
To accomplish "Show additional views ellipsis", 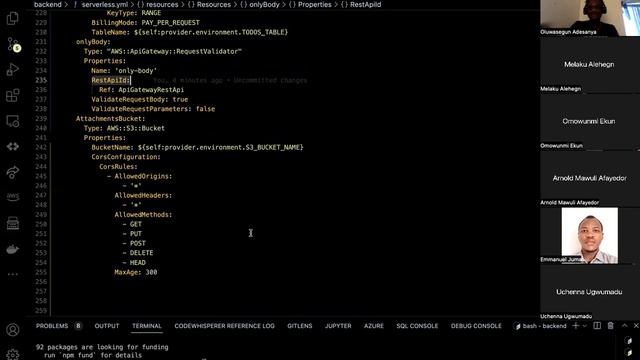I will click(13, 274).
